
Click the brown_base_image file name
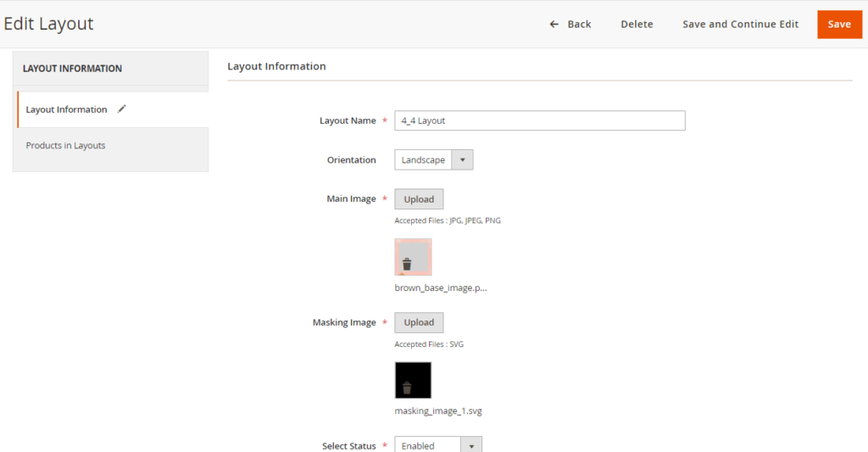[x=441, y=287]
